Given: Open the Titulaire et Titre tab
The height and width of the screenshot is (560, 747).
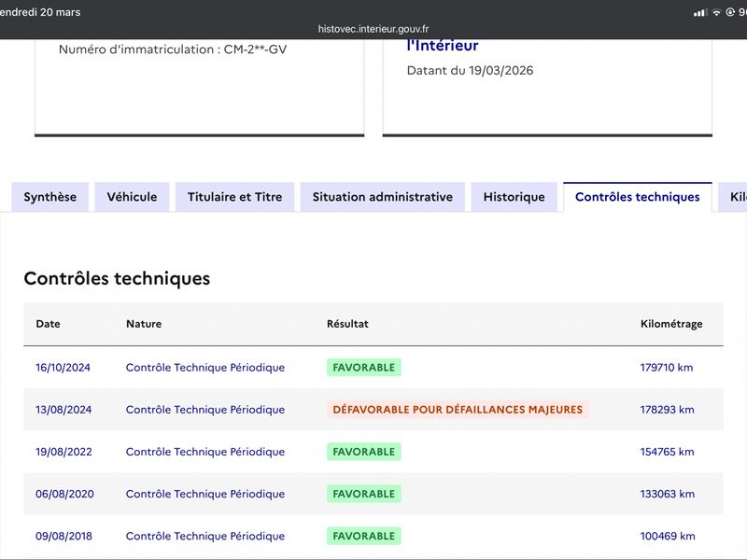Looking at the screenshot, I should point(235,197).
